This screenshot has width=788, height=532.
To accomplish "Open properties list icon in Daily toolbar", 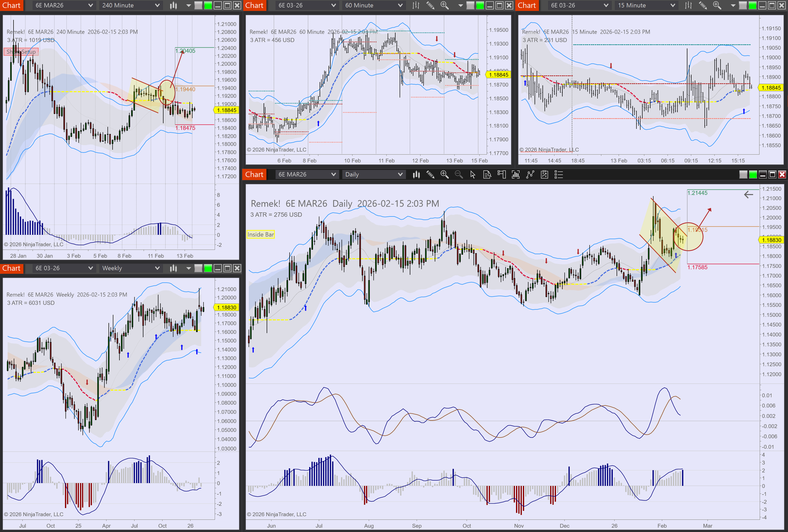I will [559, 175].
